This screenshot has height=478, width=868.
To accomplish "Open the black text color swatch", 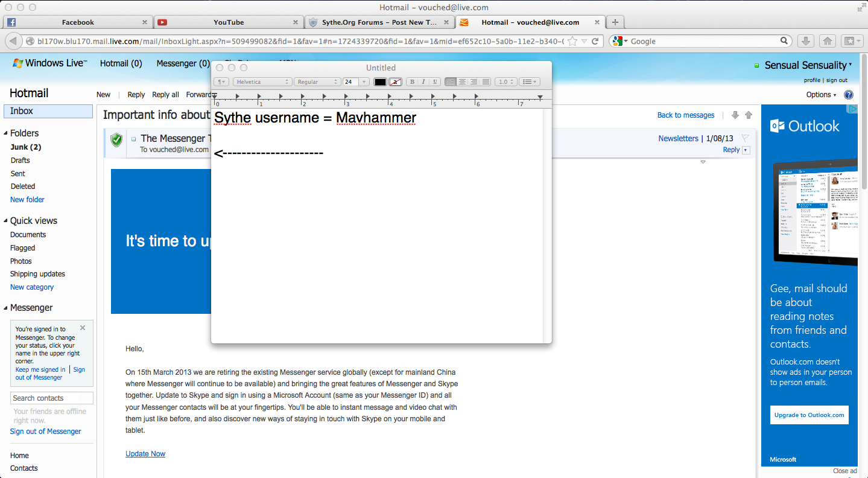I will click(380, 82).
